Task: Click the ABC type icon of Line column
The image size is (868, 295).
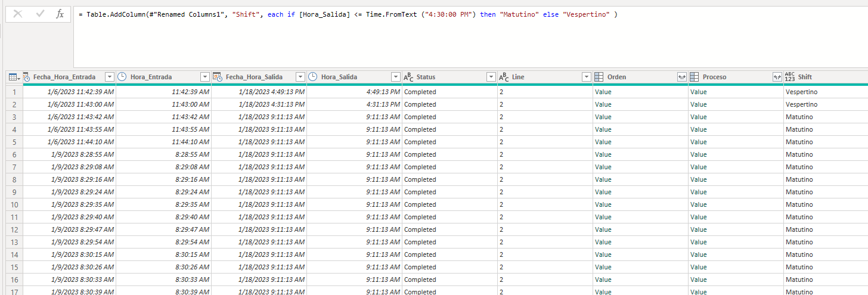Action: tap(504, 77)
